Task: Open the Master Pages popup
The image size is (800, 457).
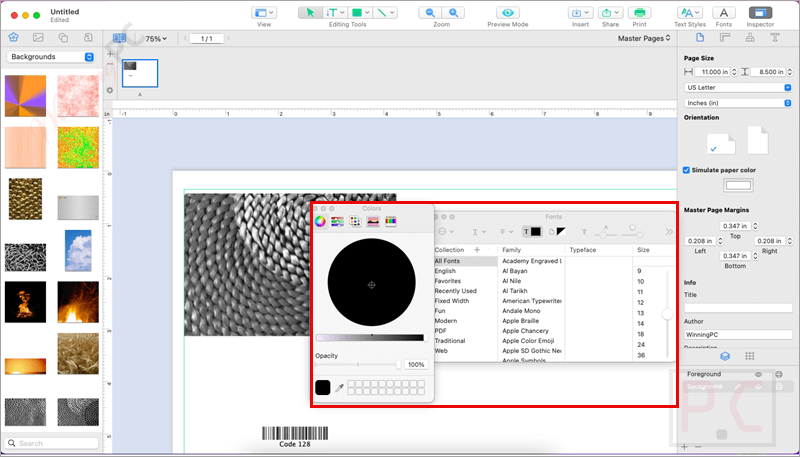Action: pos(644,38)
